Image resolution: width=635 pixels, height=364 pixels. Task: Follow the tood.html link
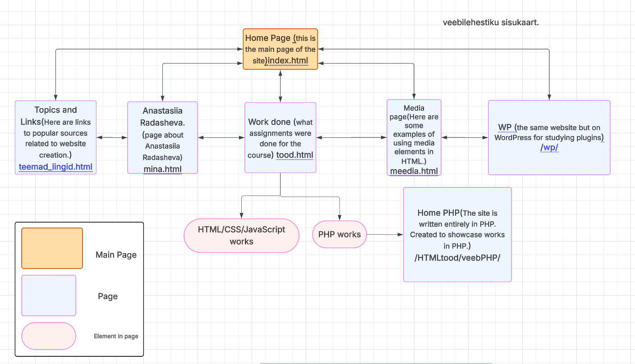click(x=294, y=155)
